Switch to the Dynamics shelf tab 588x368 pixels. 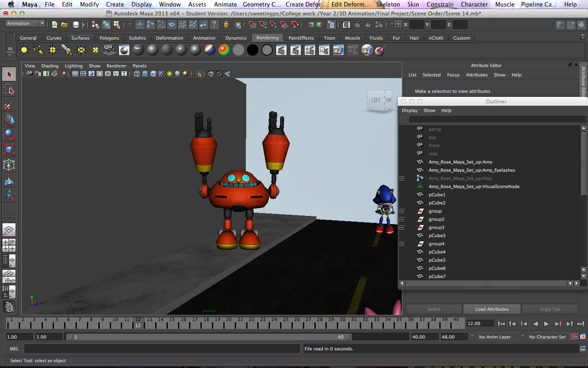(236, 38)
